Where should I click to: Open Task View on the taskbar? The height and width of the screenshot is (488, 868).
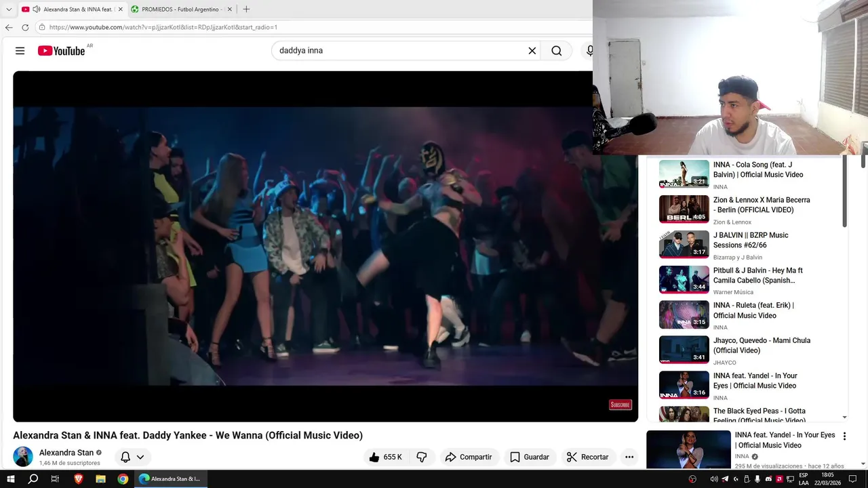coord(55,479)
